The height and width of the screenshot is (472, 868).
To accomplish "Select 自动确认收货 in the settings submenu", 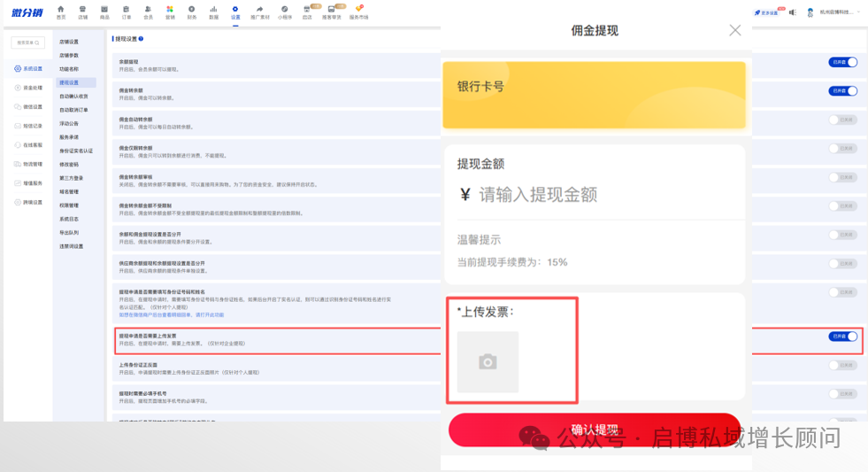I will [73, 97].
